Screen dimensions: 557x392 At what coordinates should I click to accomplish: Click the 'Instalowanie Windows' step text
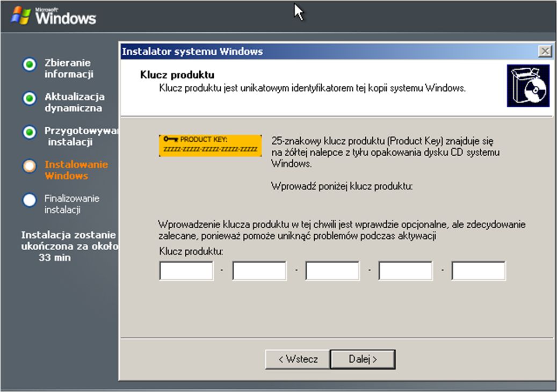76,170
